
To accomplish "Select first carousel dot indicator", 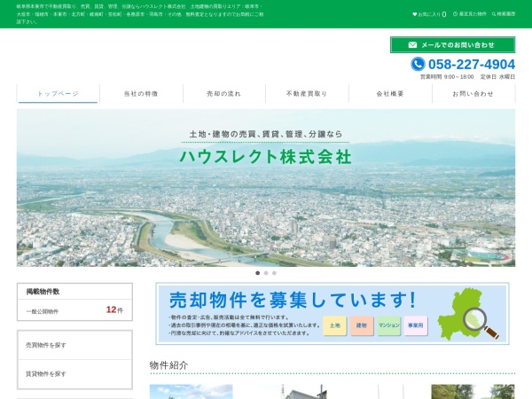I will (x=257, y=273).
